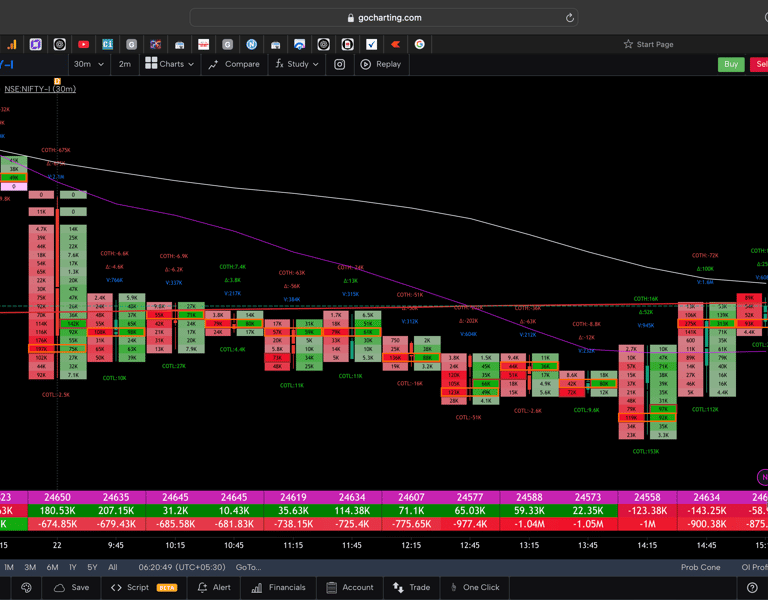768x600 pixels.
Task: Click the COTL:153K label
Action: click(646, 452)
